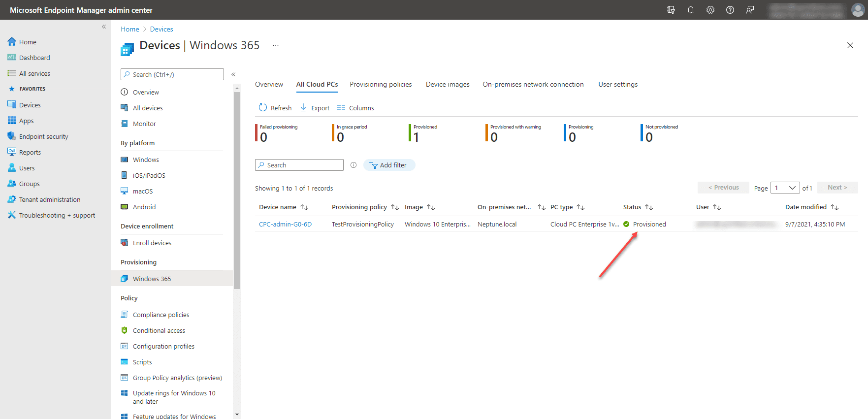Open the notifications bell
Screen dimensions: 868x419
[691, 10]
